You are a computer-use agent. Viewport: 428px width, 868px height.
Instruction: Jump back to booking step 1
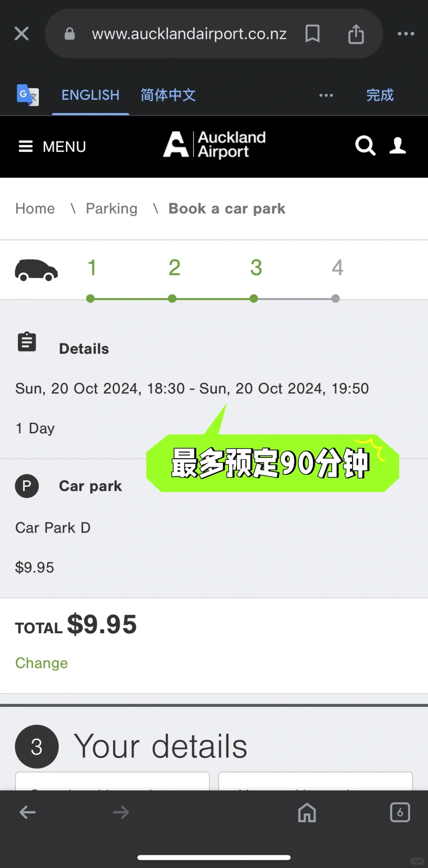[92, 268]
